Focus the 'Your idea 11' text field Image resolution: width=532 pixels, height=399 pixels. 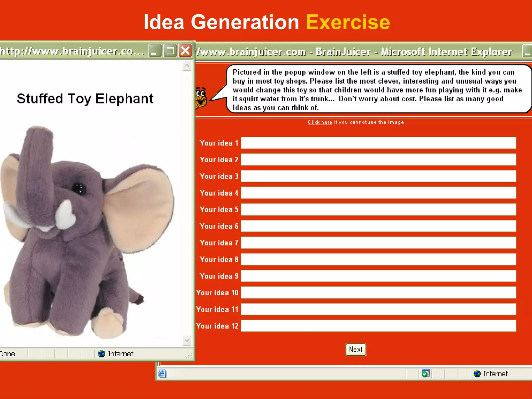pos(378,309)
